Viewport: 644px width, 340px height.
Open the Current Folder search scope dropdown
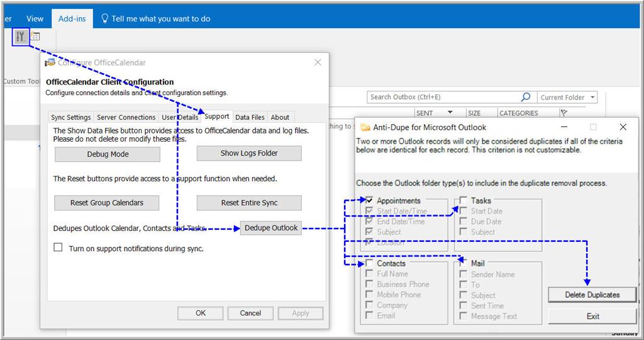click(x=592, y=98)
